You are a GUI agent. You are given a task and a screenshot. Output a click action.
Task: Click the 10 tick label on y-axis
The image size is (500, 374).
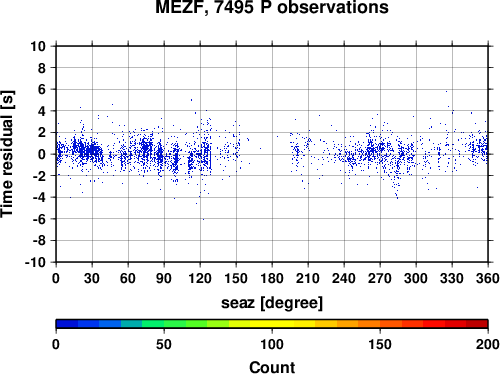point(38,46)
